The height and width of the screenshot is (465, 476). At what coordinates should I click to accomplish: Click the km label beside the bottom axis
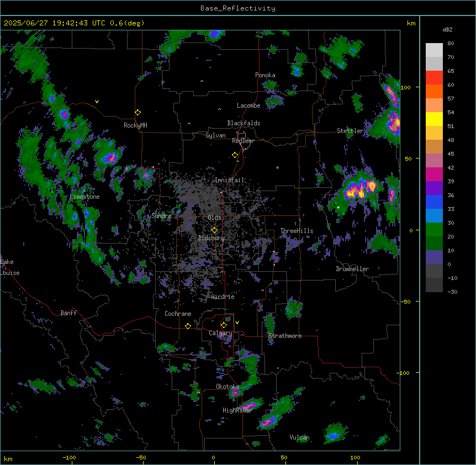point(8,458)
